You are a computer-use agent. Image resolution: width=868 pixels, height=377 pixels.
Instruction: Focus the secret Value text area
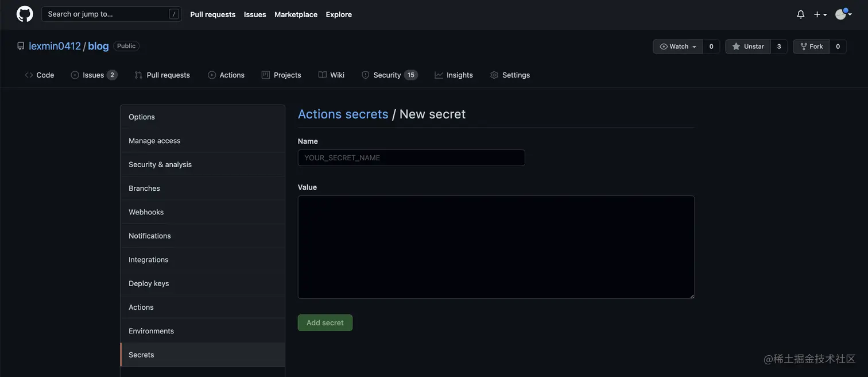[x=496, y=247]
